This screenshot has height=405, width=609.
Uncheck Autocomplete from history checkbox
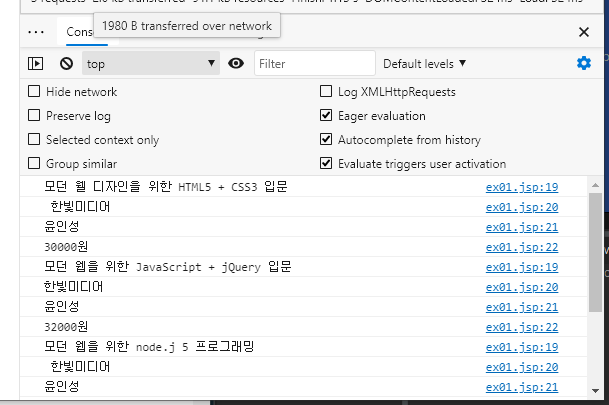click(x=326, y=139)
